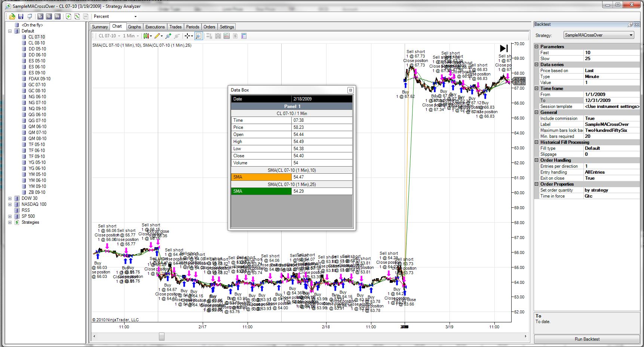Click the database icon beside RSS
The width and height of the screenshot is (644, 347).
(x=17, y=210)
